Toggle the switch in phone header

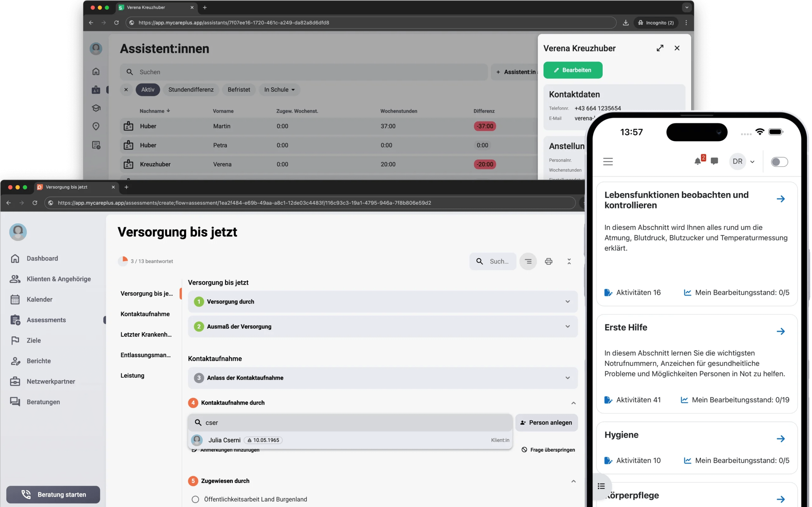tap(779, 162)
